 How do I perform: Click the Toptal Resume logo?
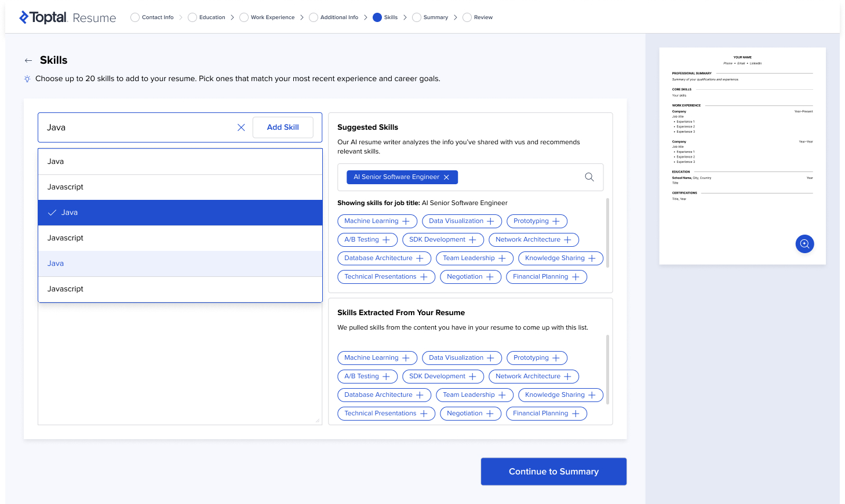[x=67, y=17]
